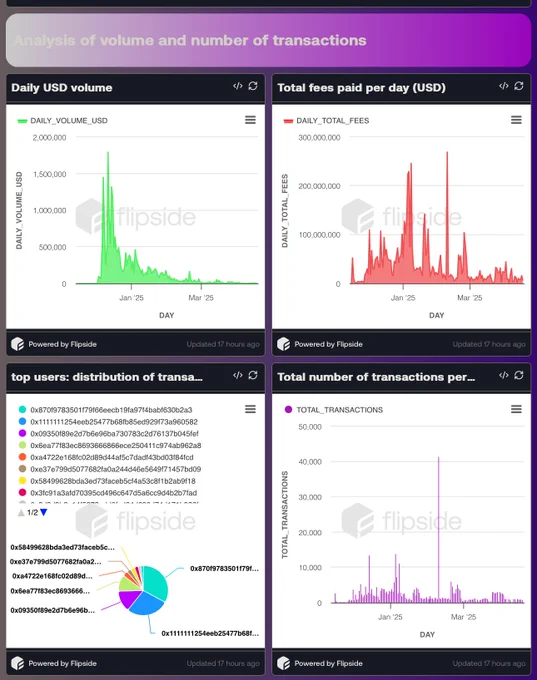Open embed code for Daily USD volume
The image size is (537, 680).
(237, 86)
